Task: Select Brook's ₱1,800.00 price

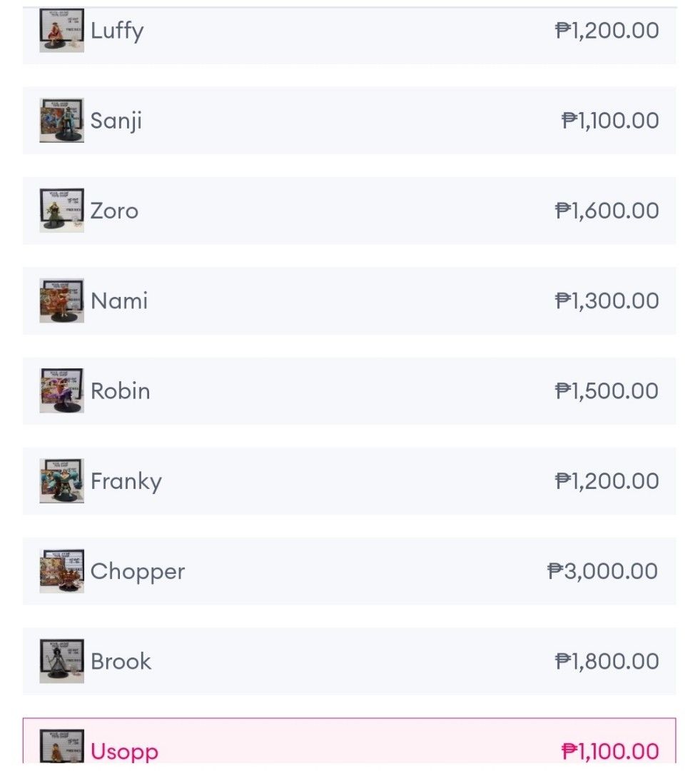Action: click(x=607, y=661)
